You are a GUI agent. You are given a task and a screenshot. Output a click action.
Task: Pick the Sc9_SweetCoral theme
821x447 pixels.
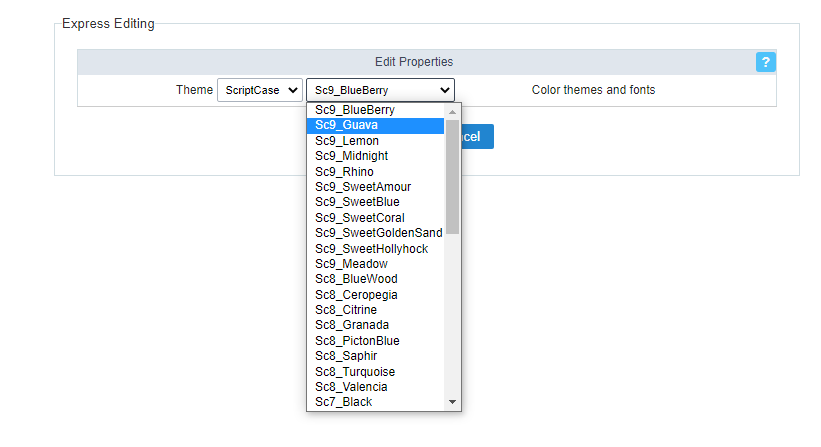click(375, 218)
